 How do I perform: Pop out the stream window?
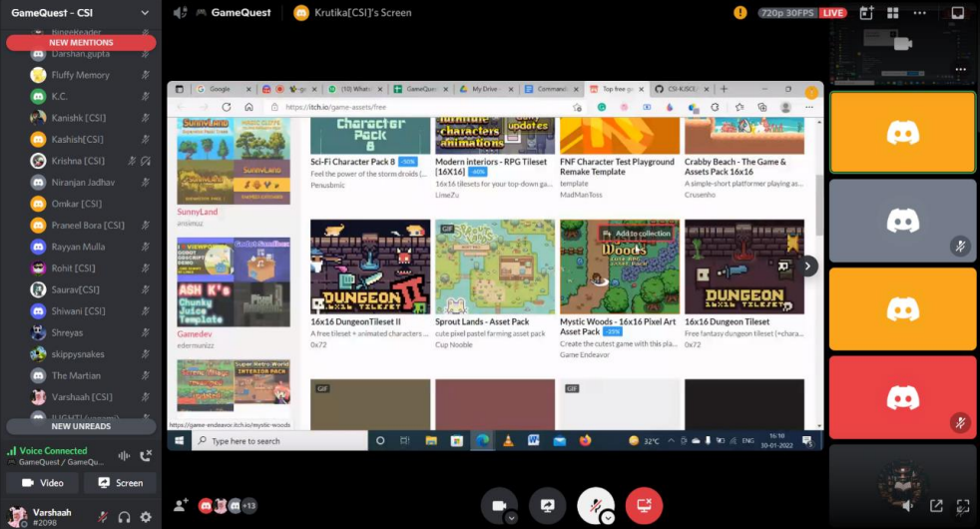[x=936, y=506]
